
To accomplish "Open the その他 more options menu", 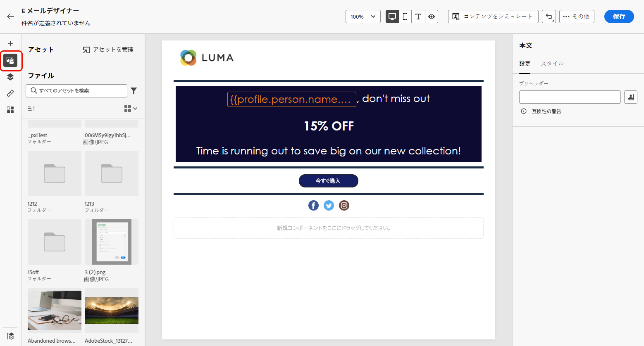I will click(576, 17).
